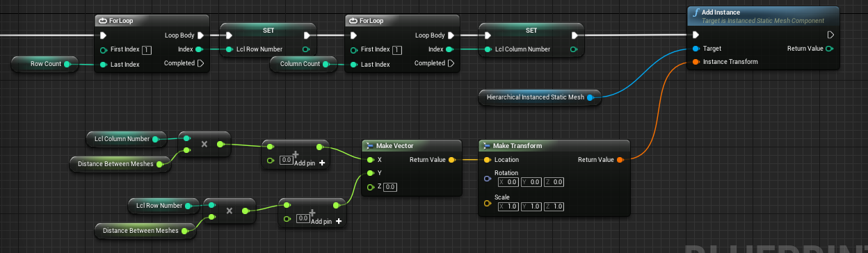Click Last Index pin on the first ForLoop
Image resolution: width=868 pixels, height=253 pixels.
[103, 65]
